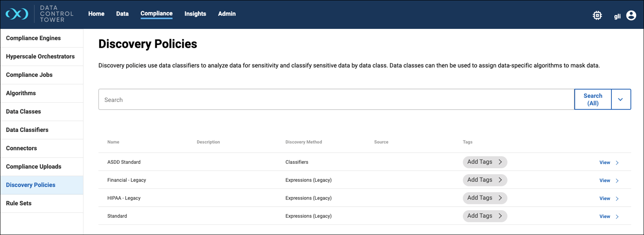Open the chip icon in header

tap(597, 16)
